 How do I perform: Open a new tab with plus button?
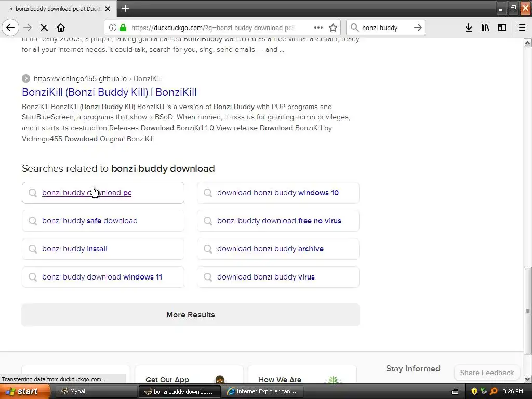[125, 8]
